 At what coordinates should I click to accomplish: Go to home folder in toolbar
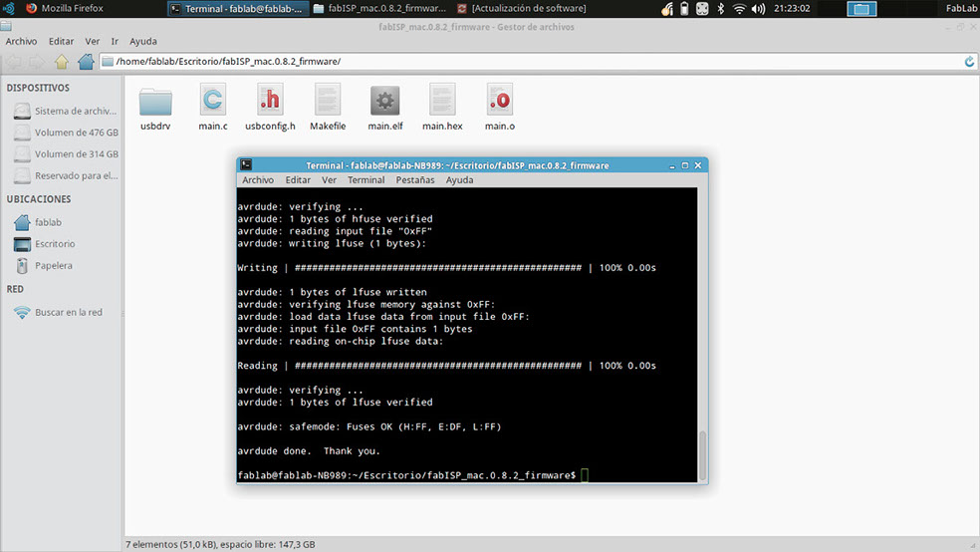tap(86, 61)
